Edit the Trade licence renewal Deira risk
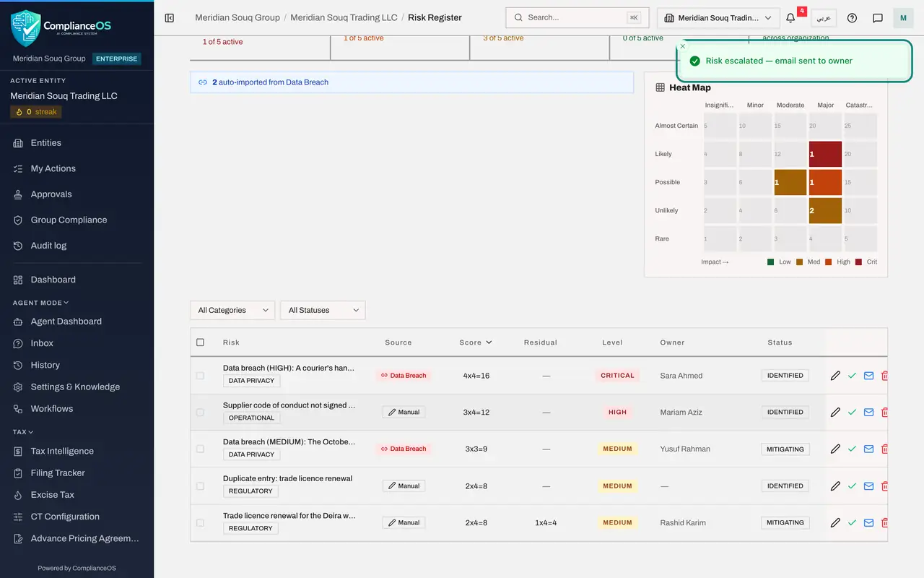 (835, 522)
